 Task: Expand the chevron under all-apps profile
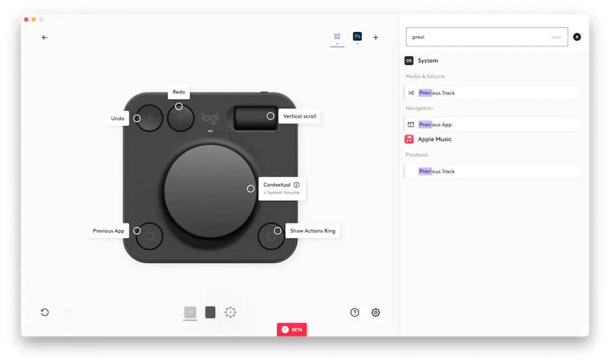click(x=337, y=44)
